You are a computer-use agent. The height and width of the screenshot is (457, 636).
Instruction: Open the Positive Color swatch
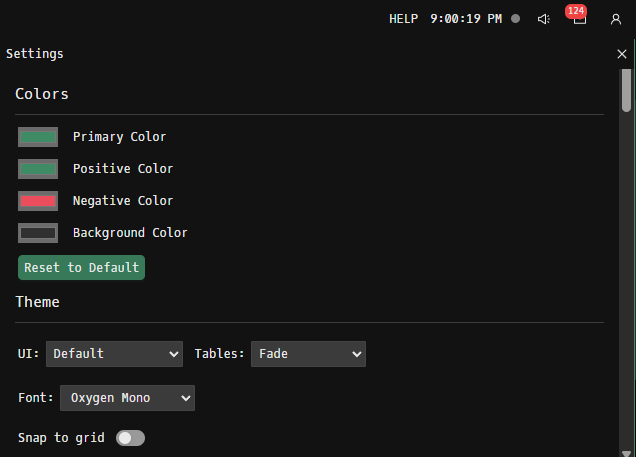[38, 169]
